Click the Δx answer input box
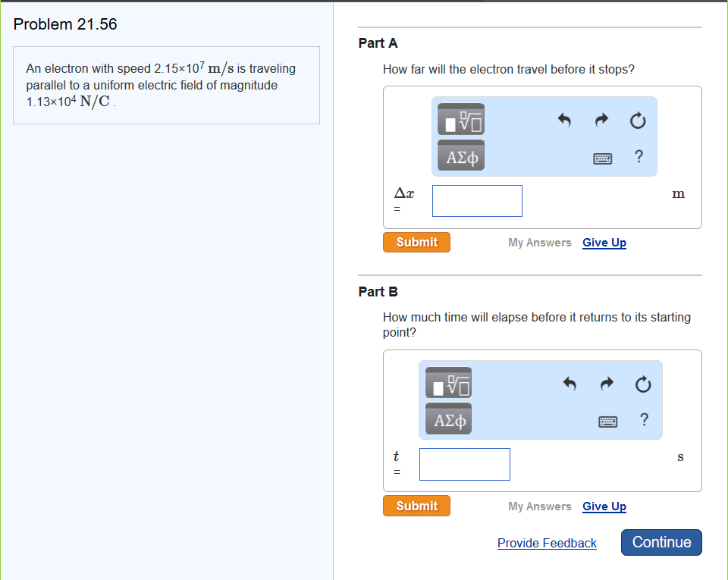 pos(477,201)
